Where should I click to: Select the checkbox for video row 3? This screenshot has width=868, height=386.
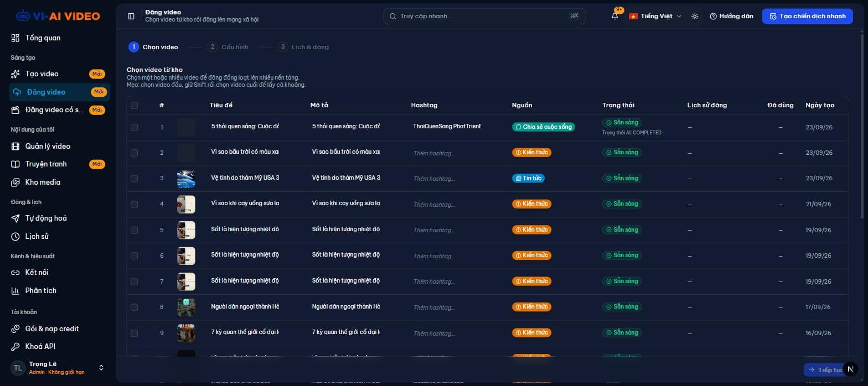coord(134,178)
